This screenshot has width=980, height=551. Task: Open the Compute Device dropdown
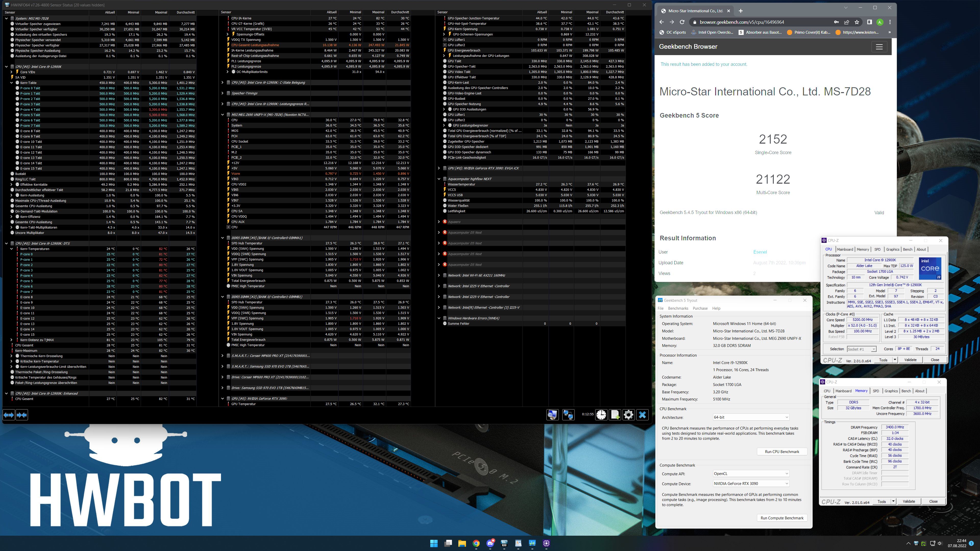coord(751,484)
